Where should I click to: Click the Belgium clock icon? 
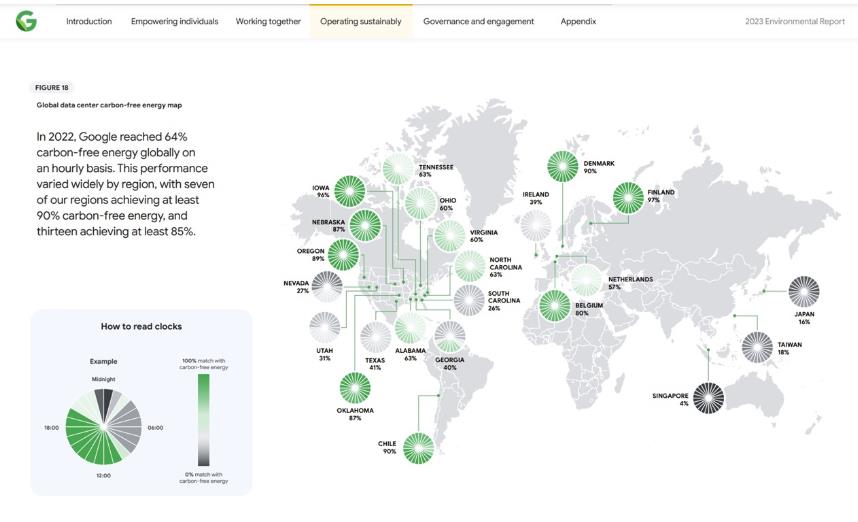555,306
